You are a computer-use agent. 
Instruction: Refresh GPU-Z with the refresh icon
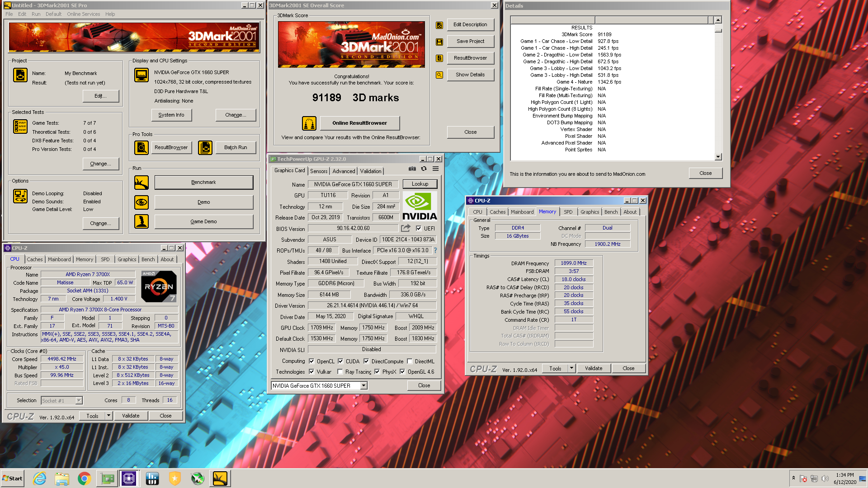[424, 169]
